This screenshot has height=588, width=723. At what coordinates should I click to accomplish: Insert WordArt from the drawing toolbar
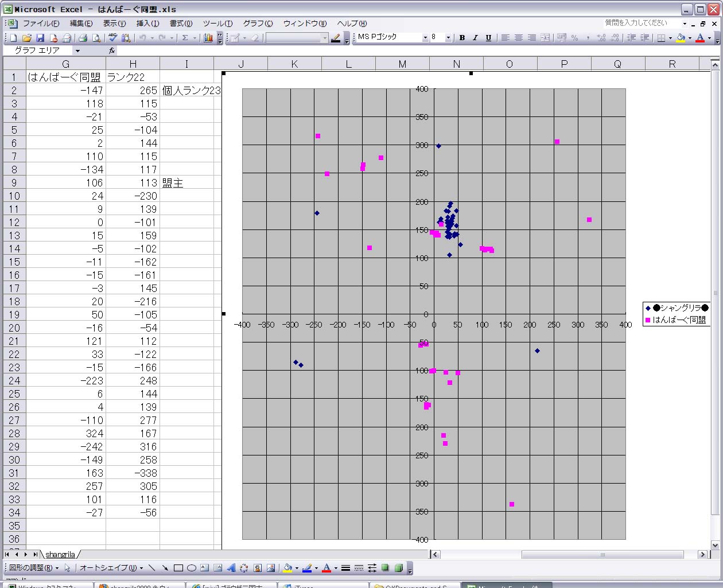[x=231, y=568]
